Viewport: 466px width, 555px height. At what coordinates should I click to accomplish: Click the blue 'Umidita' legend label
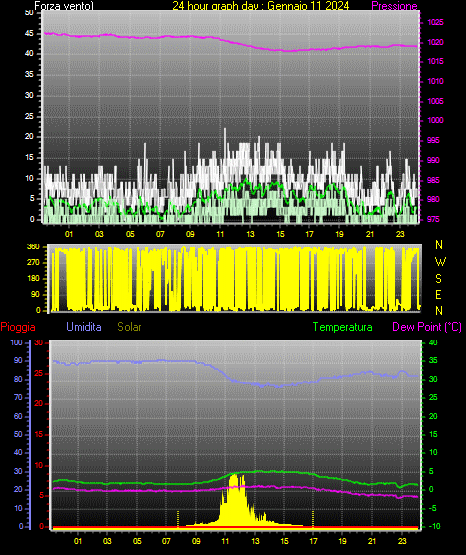(84, 327)
